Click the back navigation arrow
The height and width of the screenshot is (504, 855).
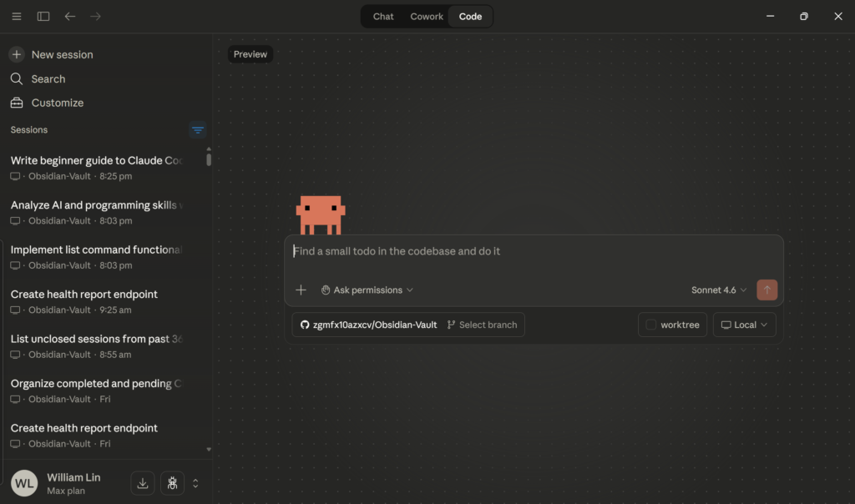pyautogui.click(x=70, y=17)
